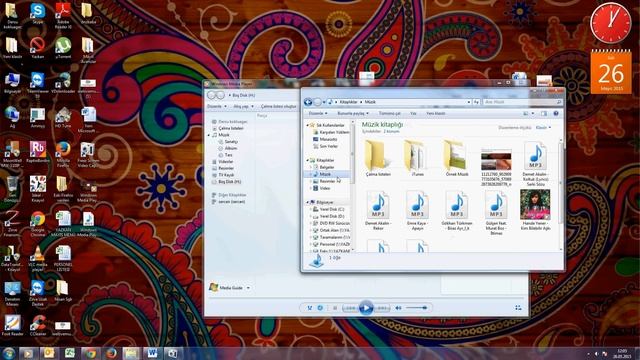
Task: Click the Explorer search box
Action: click(x=522, y=102)
